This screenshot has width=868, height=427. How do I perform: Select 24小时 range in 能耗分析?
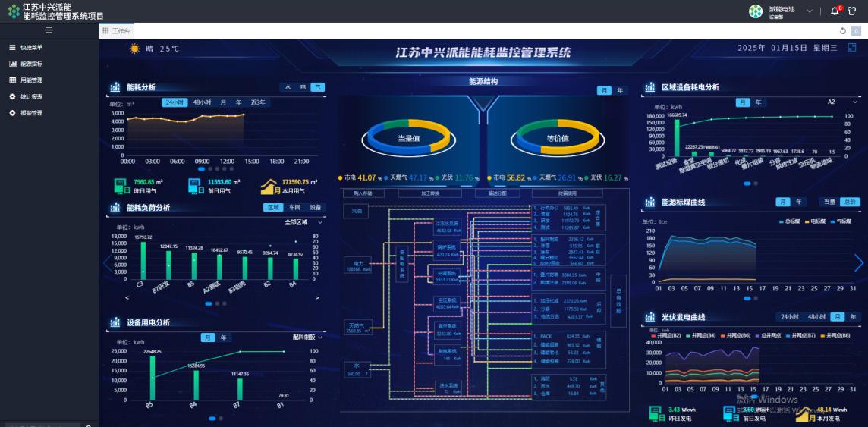[x=175, y=102]
